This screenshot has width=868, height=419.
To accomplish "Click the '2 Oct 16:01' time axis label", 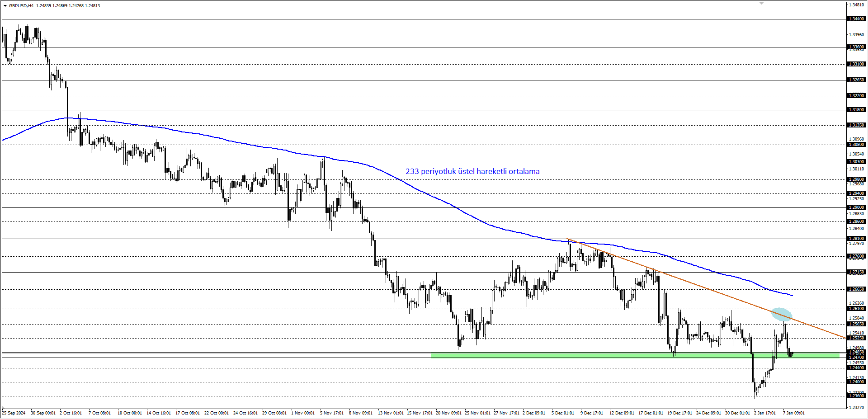I will pyautogui.click(x=71, y=413).
